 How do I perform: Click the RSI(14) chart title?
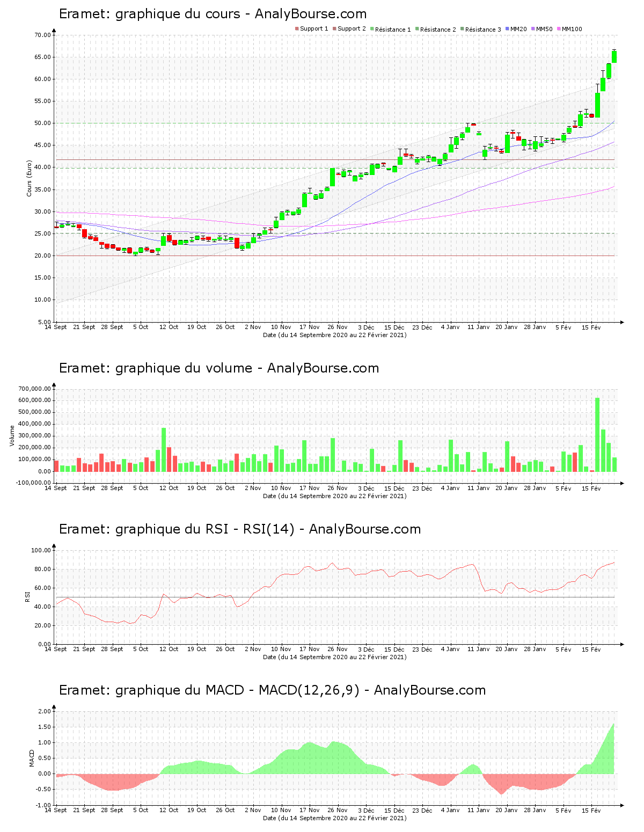point(240,529)
